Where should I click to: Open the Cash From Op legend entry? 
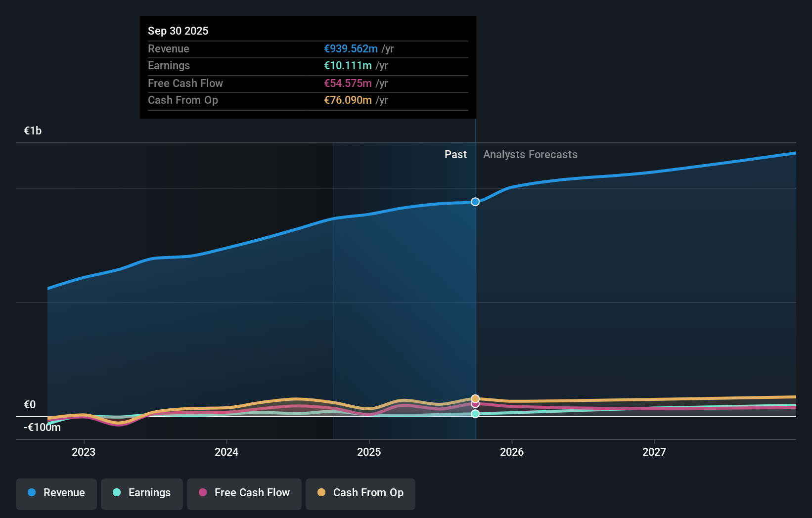360,493
